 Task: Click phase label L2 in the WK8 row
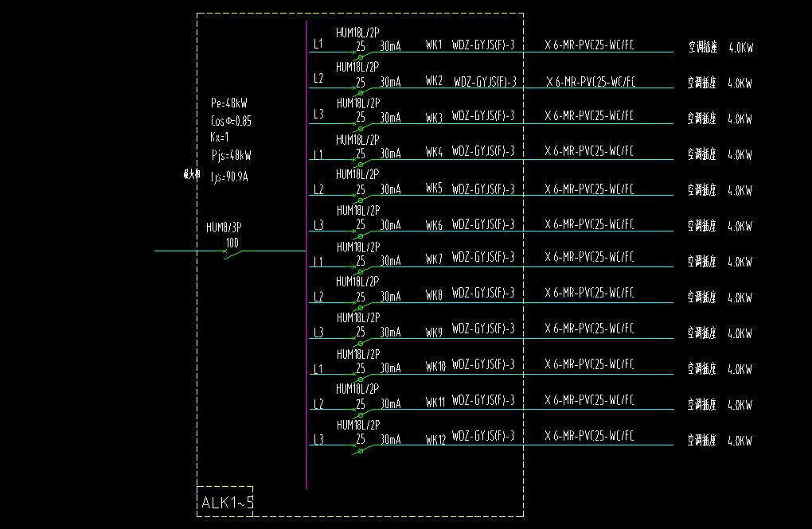(x=318, y=297)
